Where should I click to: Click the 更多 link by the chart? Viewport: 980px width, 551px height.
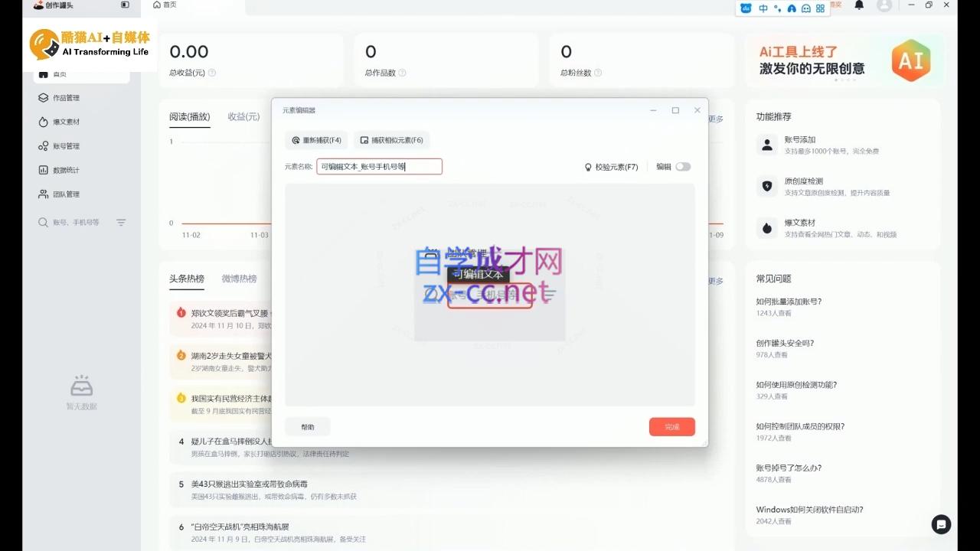[717, 119]
